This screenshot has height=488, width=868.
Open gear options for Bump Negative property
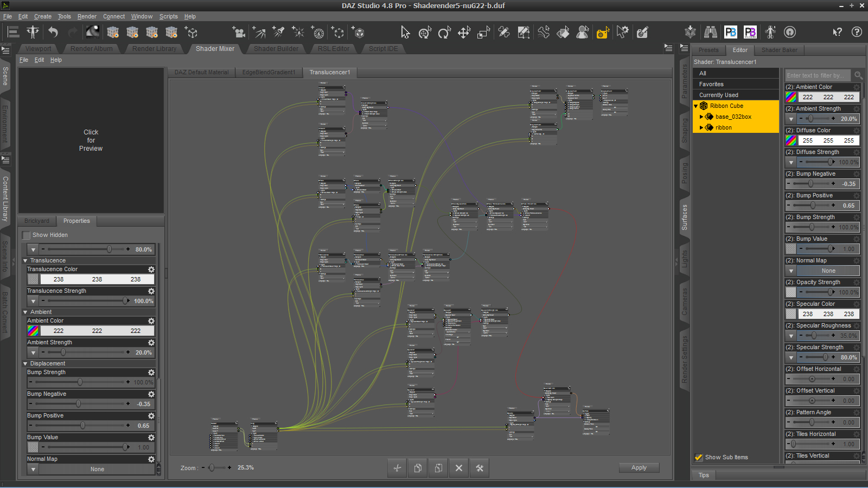(151, 394)
